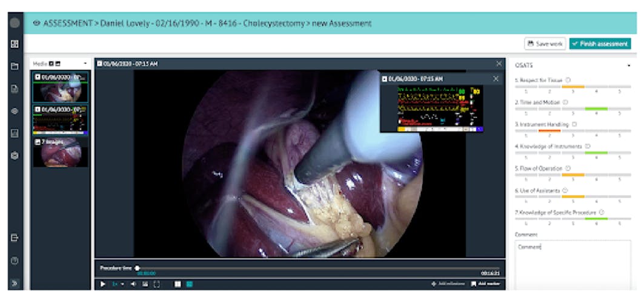Click the Procedure time slider handle

(x=137, y=268)
